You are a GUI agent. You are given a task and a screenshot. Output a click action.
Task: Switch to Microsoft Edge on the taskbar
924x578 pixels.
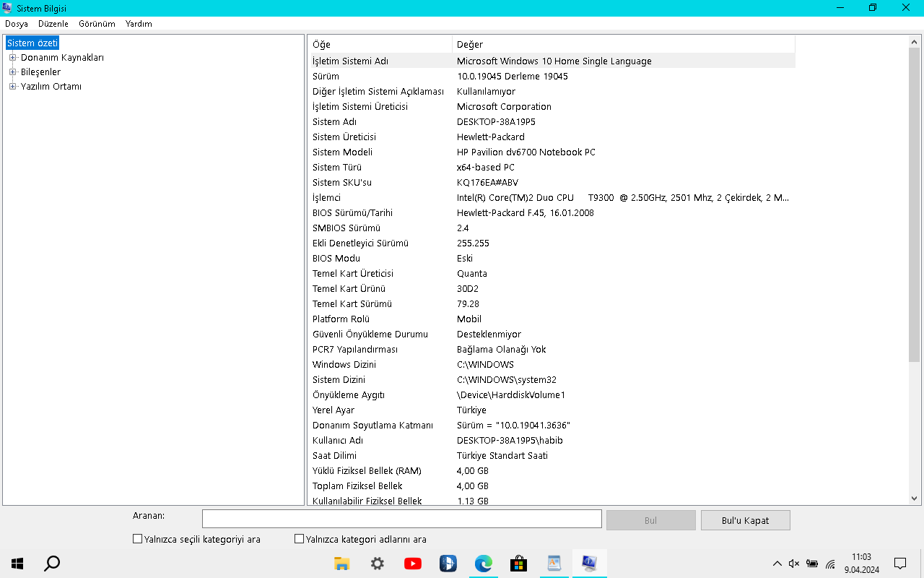coord(484,564)
